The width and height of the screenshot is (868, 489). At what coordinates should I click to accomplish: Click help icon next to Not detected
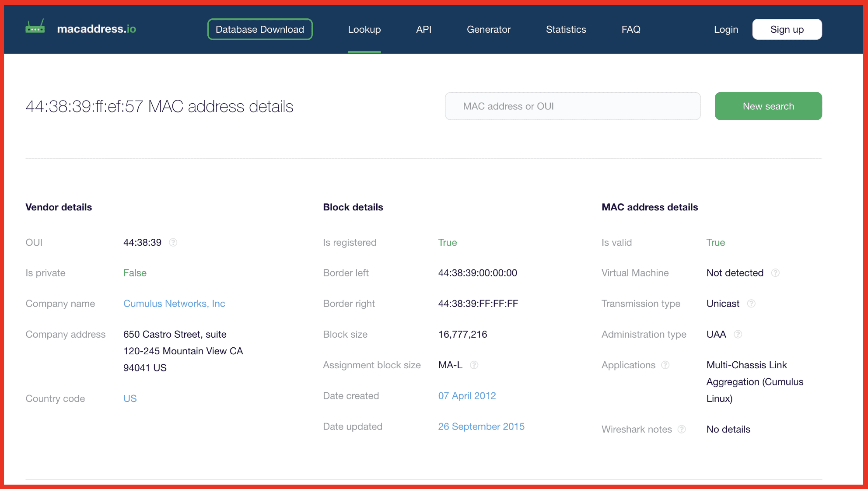point(775,273)
